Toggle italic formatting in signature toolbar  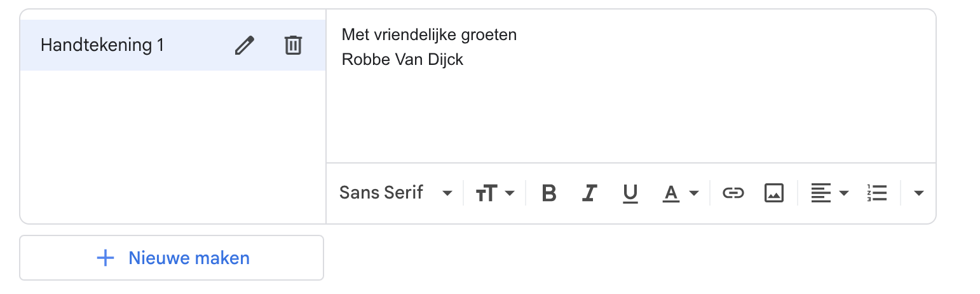tap(590, 193)
